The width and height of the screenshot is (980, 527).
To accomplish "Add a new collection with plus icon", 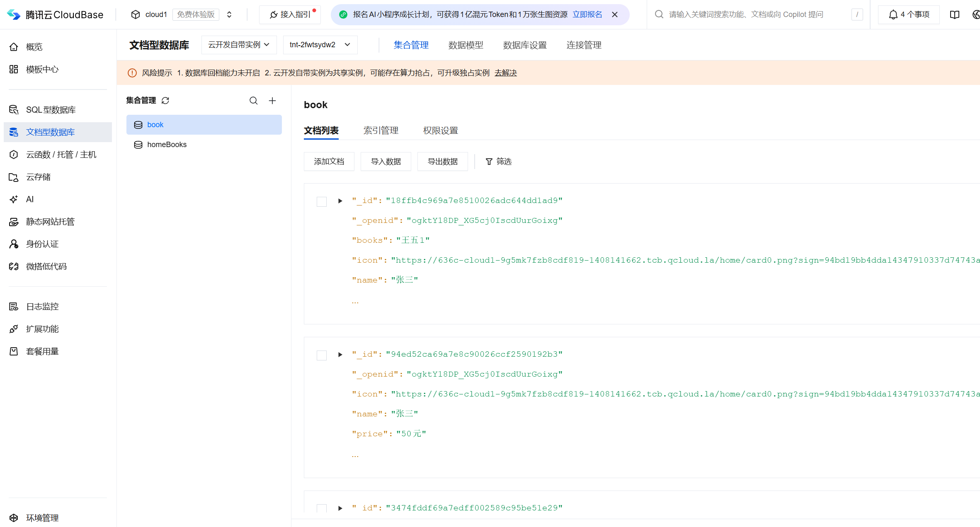I will (x=272, y=101).
